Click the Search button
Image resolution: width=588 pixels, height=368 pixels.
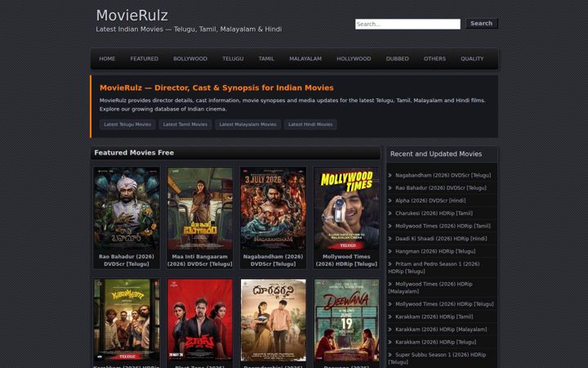tap(482, 23)
